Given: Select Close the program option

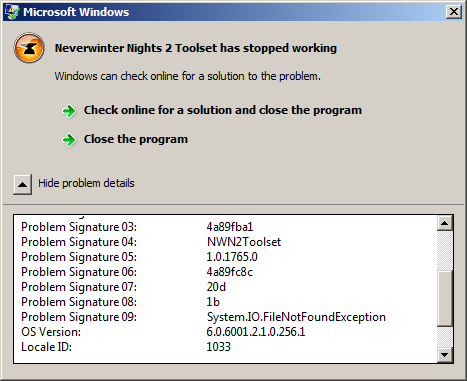Looking at the screenshot, I should click(136, 139).
